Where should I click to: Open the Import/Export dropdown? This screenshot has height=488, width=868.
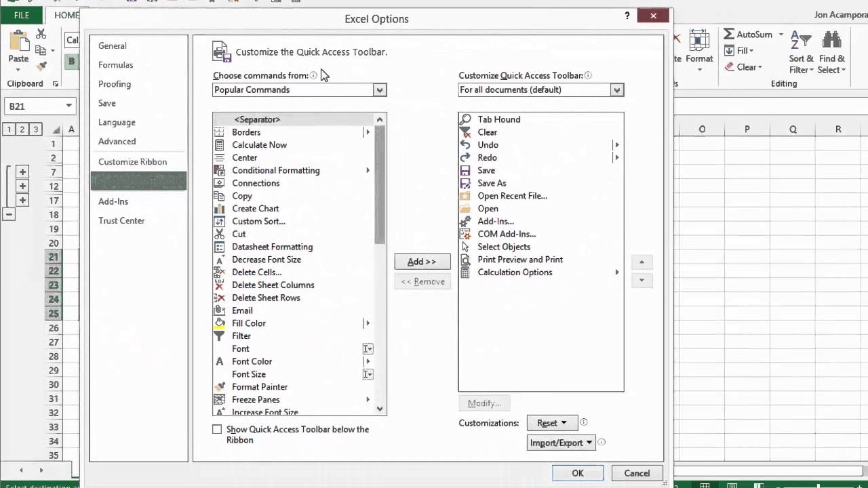[561, 443]
